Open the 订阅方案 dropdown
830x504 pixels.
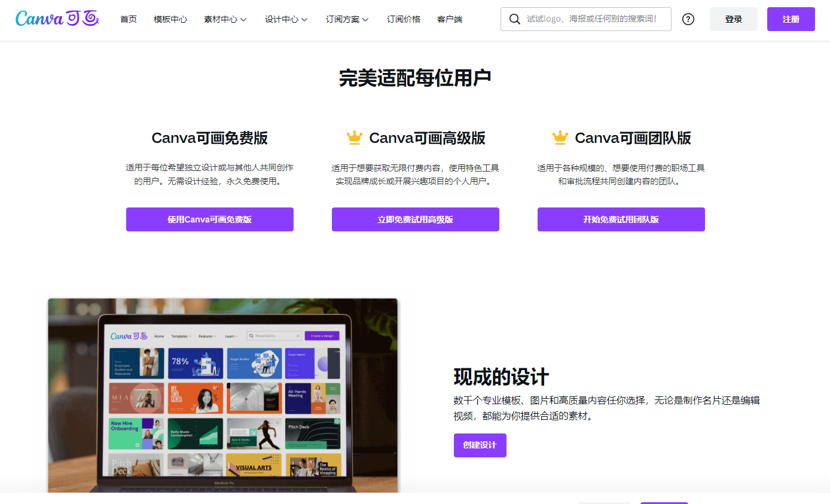pyautogui.click(x=347, y=19)
